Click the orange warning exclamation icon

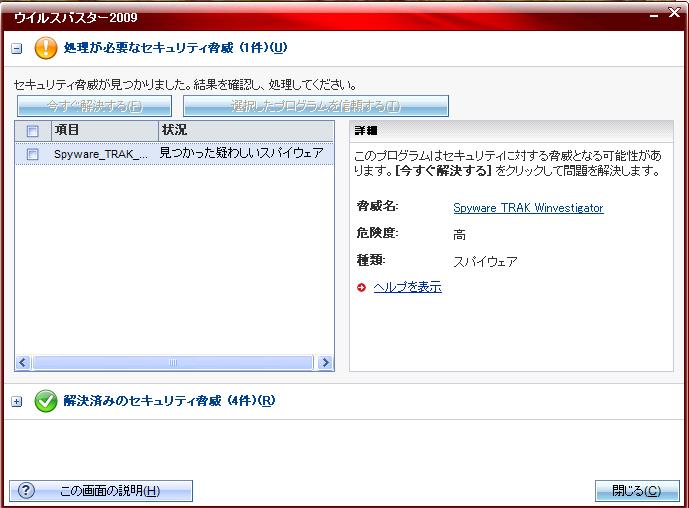[46, 47]
